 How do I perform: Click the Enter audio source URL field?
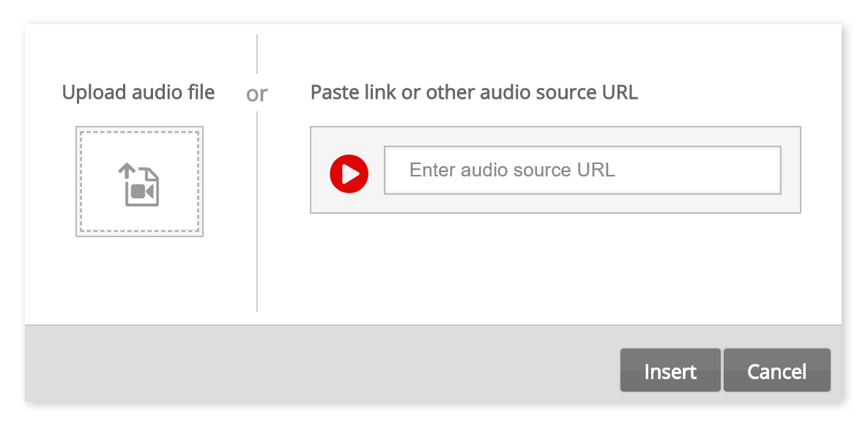tap(582, 170)
